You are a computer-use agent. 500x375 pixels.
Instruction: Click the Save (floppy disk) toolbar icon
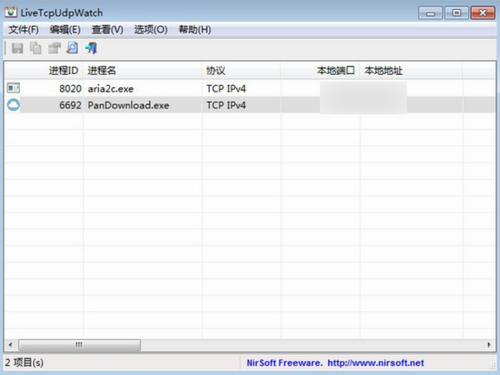point(17,48)
